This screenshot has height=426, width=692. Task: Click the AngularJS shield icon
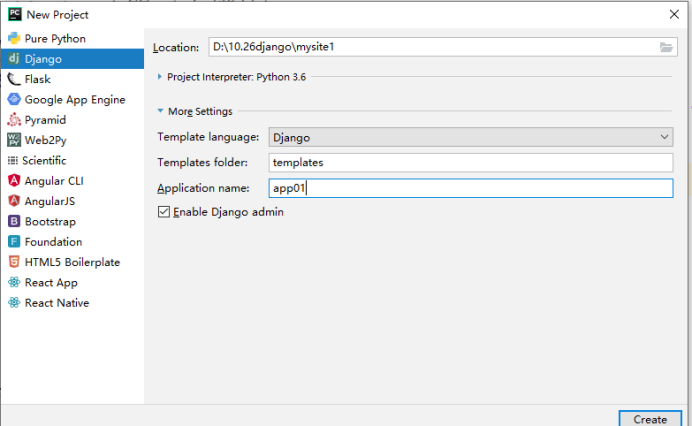pos(14,201)
